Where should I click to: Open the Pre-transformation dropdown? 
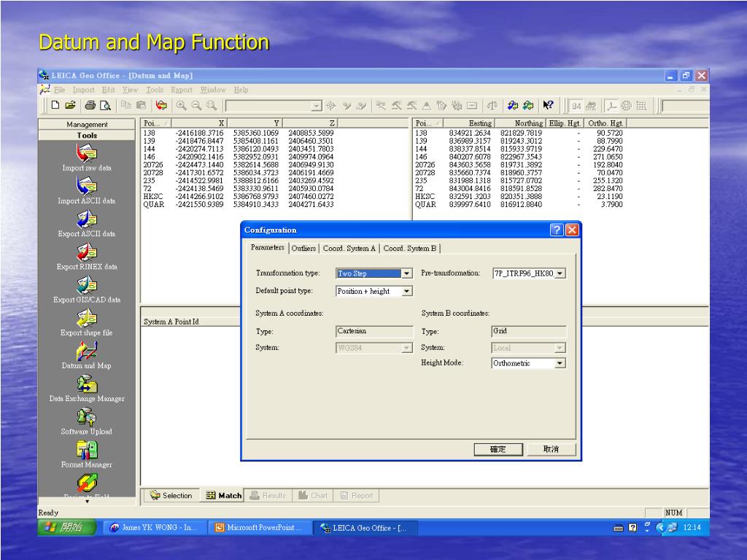[x=560, y=273]
